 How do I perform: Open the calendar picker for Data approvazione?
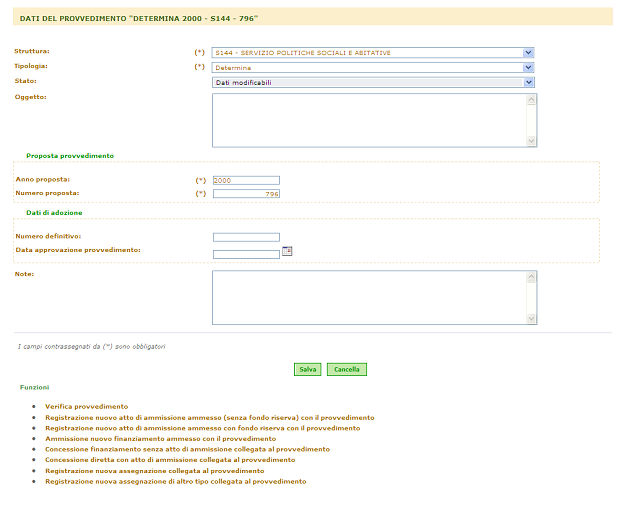287,251
